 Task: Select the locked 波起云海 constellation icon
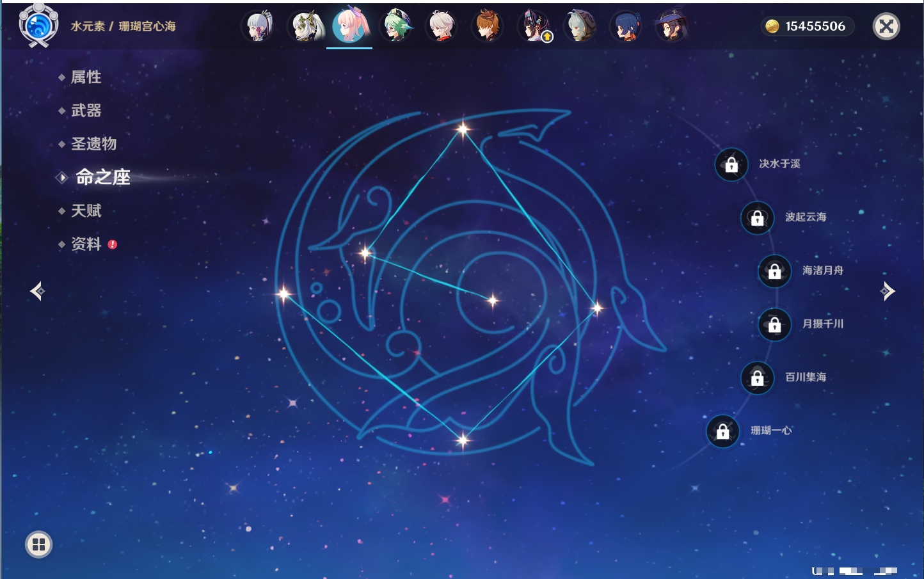pyautogui.click(x=757, y=218)
